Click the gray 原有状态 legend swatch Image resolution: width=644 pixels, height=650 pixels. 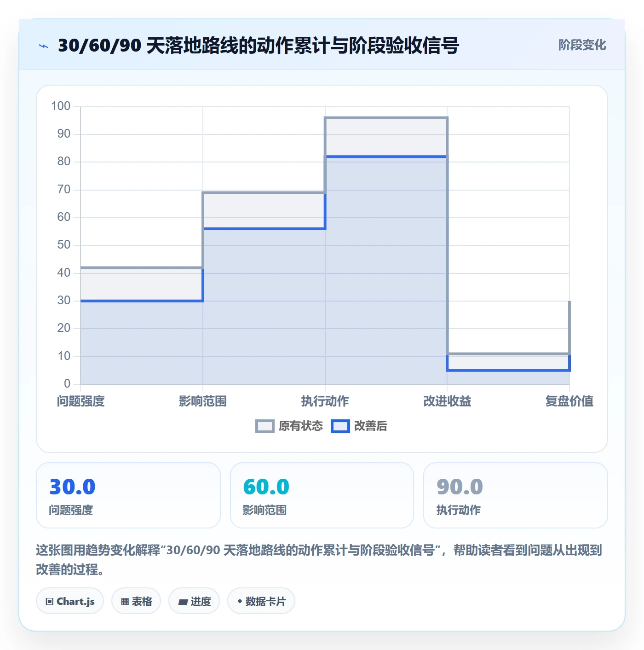coord(265,426)
